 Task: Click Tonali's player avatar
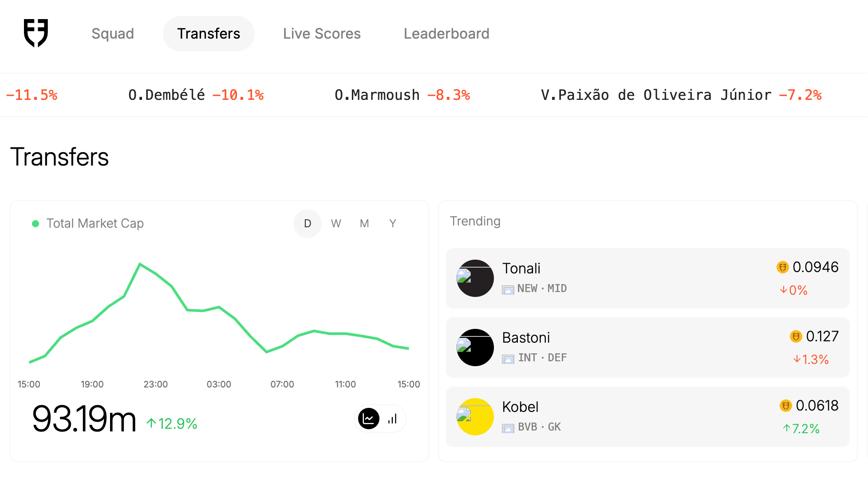click(x=475, y=278)
